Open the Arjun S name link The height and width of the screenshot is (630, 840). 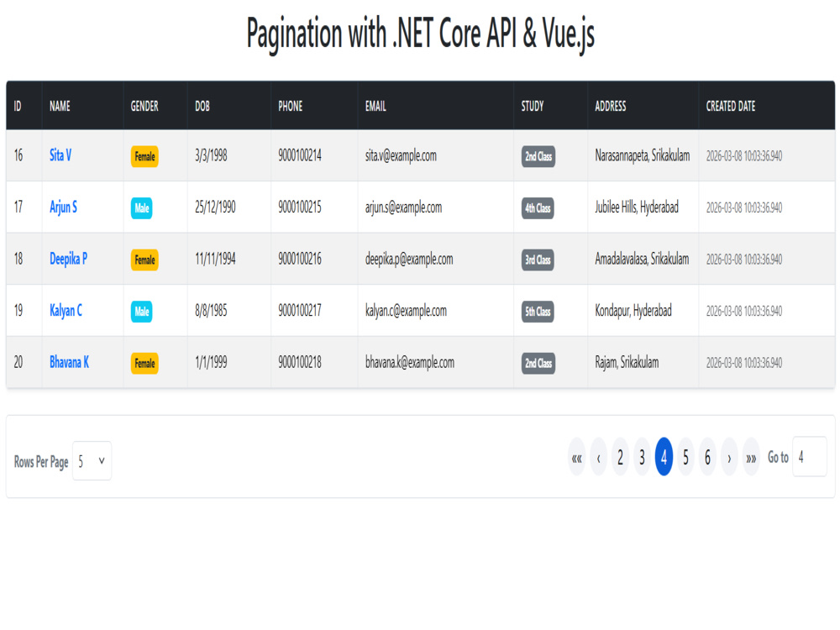[63, 207]
